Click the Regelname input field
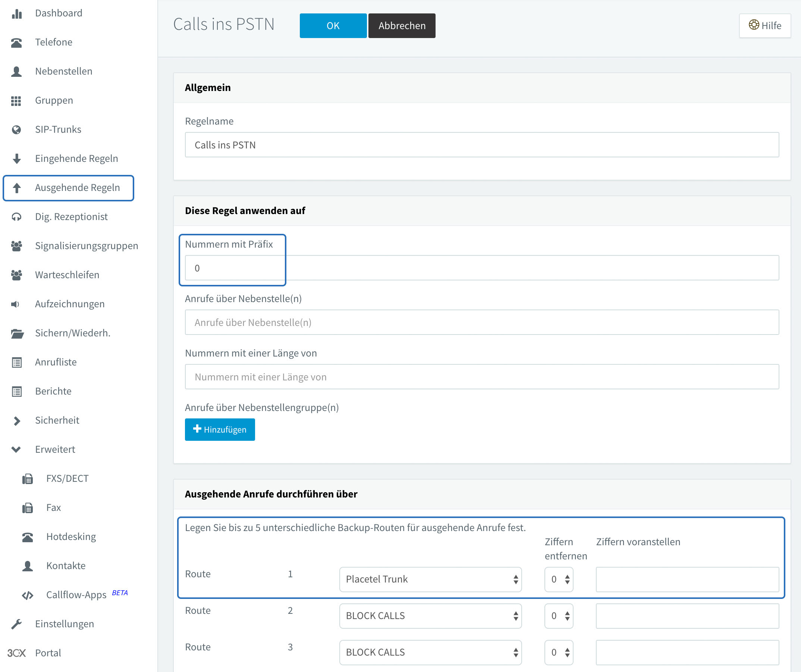The height and width of the screenshot is (672, 801). 482,145
